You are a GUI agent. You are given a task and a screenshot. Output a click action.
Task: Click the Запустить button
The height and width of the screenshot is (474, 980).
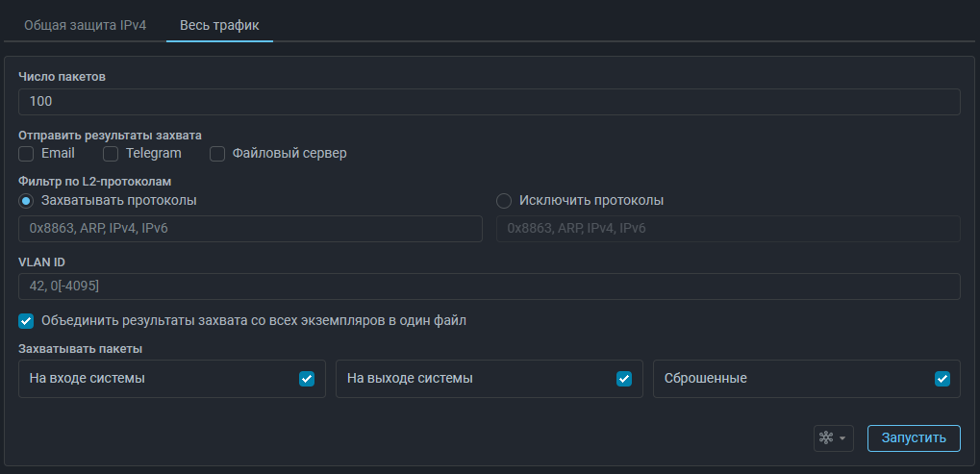point(913,437)
